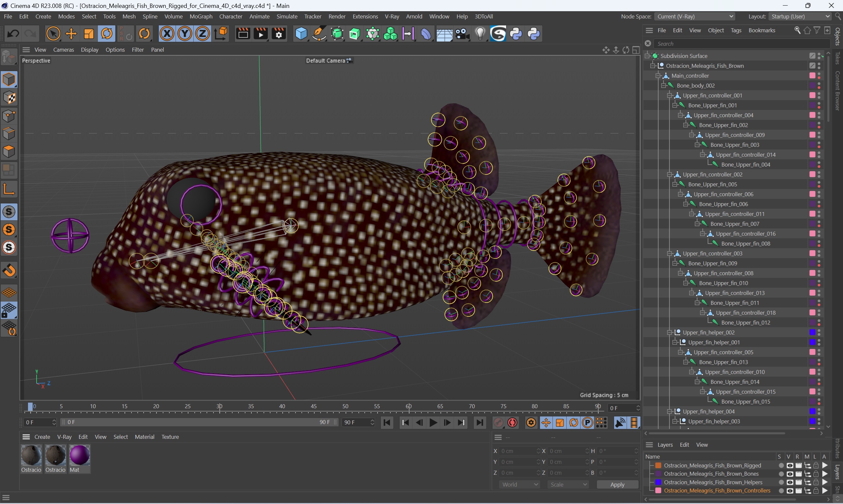Toggle visibility eye of Fish_Brown_Bones layer
This screenshot has width=843, height=504.
pyautogui.click(x=790, y=474)
